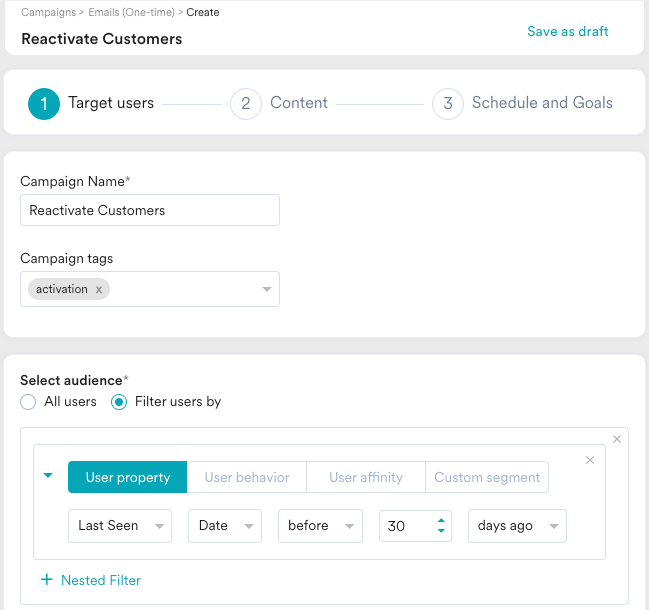The width and height of the screenshot is (649, 610).
Task: Click Save as draft link
Action: 567,31
